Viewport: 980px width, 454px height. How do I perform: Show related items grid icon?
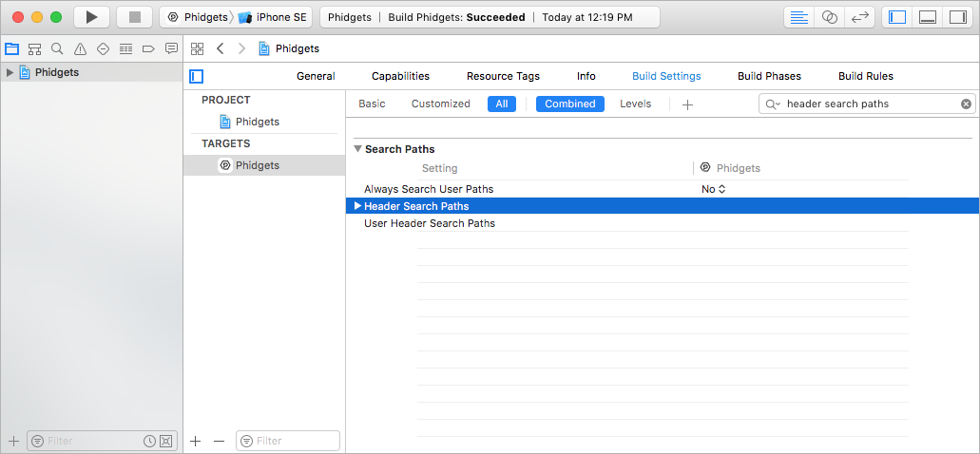[x=197, y=48]
